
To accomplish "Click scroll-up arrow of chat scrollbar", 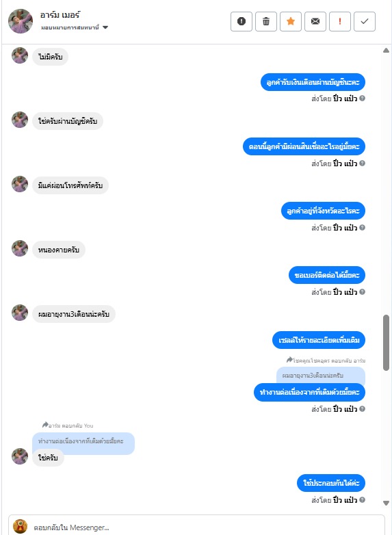I will tap(387, 51).
